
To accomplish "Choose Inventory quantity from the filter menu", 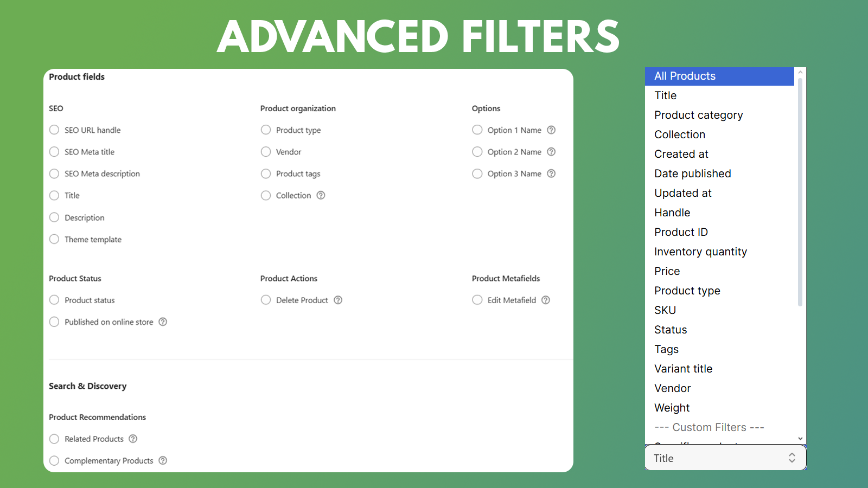I will 700,252.
